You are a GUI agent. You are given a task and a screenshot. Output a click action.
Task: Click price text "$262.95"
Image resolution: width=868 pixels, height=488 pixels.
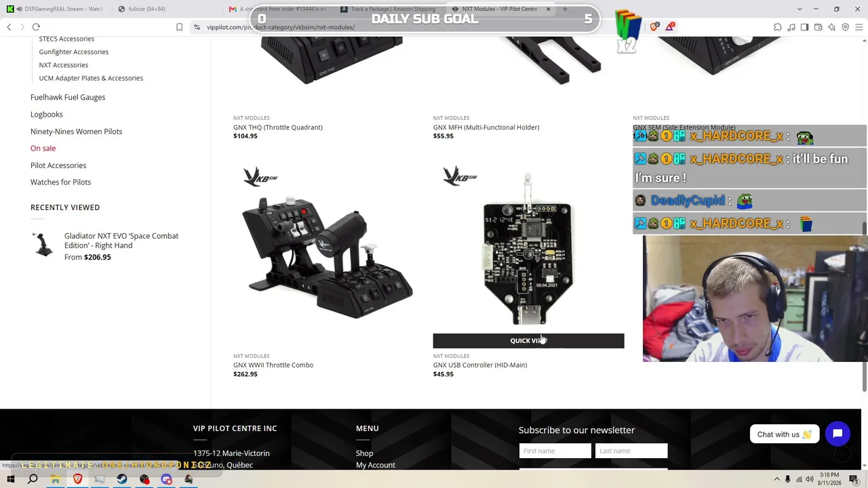[245, 374]
